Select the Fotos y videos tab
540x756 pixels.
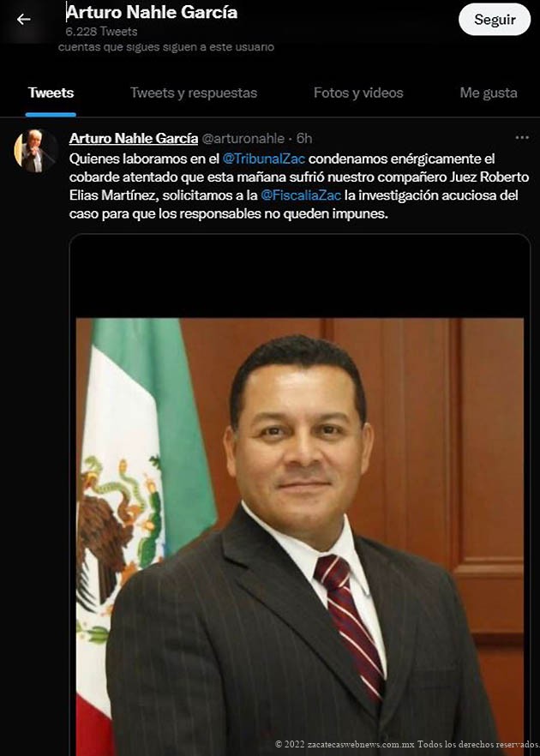pyautogui.click(x=358, y=93)
